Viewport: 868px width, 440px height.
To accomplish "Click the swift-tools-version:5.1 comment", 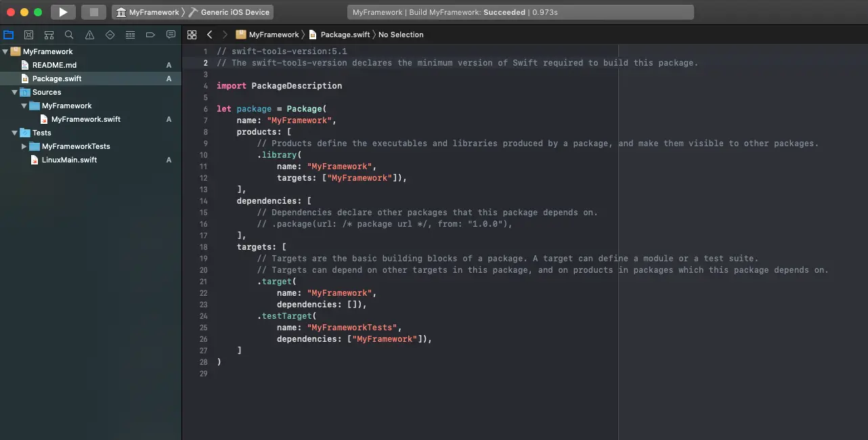I will tap(282, 51).
